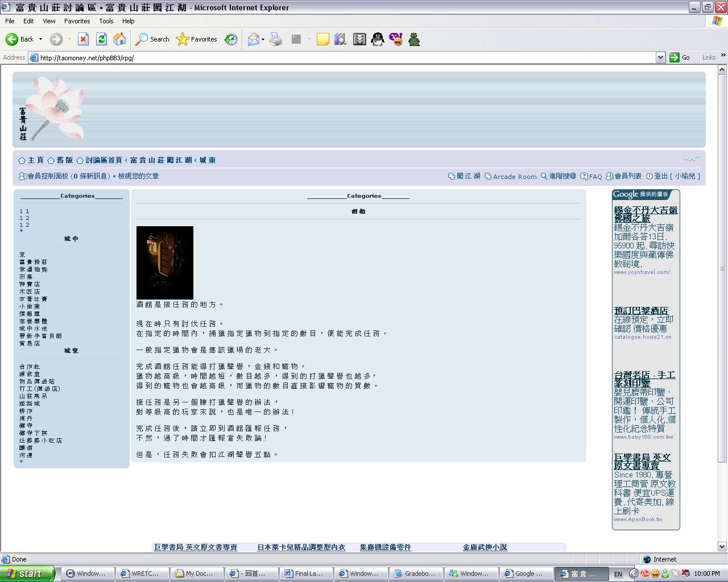
Task: Click sidebar link 河邊
Action: click(x=26, y=455)
